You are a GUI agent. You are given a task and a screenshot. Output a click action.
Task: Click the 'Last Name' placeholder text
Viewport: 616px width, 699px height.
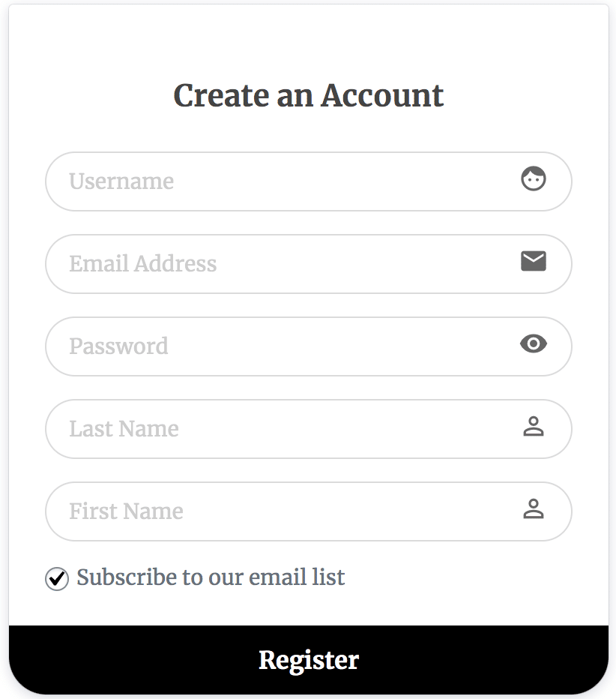124,429
